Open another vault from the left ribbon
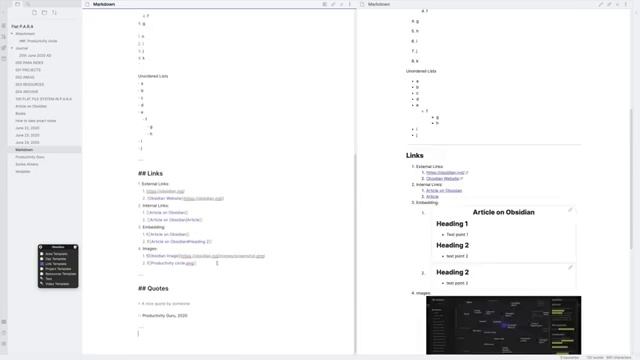 click(x=4, y=322)
